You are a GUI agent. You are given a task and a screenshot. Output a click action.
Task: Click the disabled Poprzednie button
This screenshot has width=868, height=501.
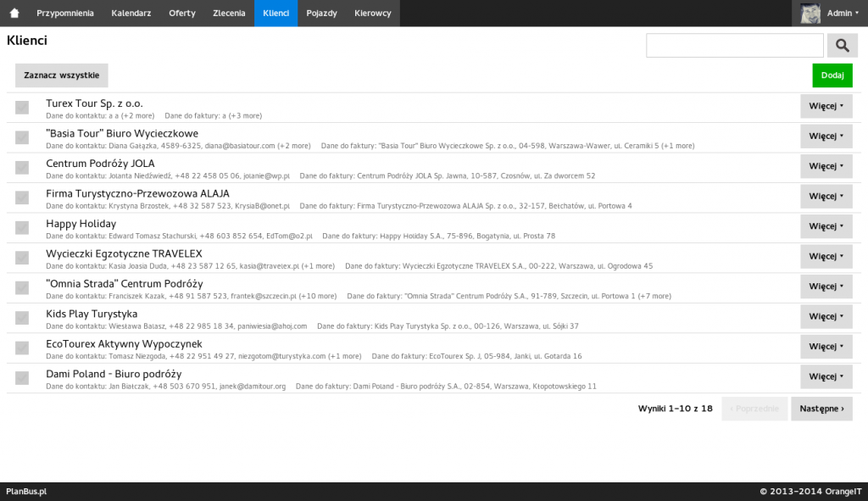(x=754, y=409)
